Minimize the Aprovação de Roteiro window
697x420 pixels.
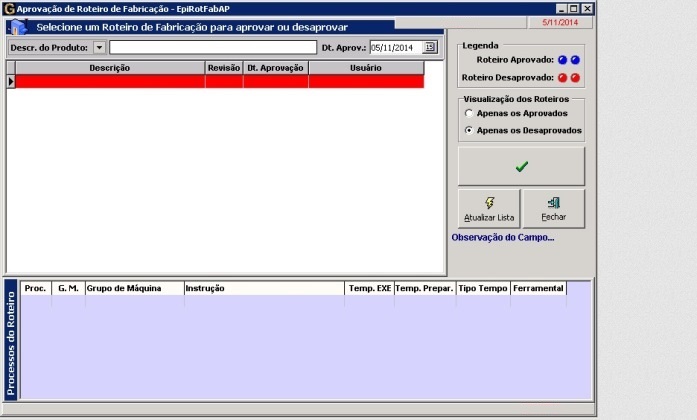coord(561,8)
